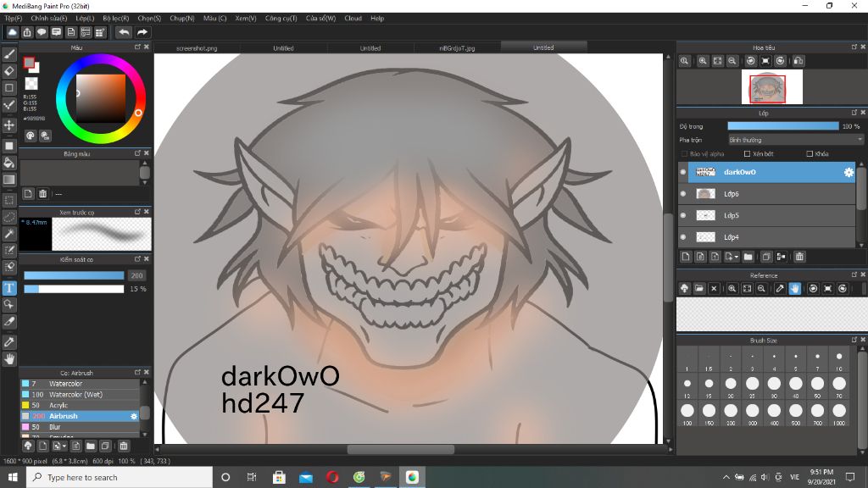Delete brush with trash icon in brush panel
Image resolution: width=868 pixels, height=488 pixels.
point(124,446)
